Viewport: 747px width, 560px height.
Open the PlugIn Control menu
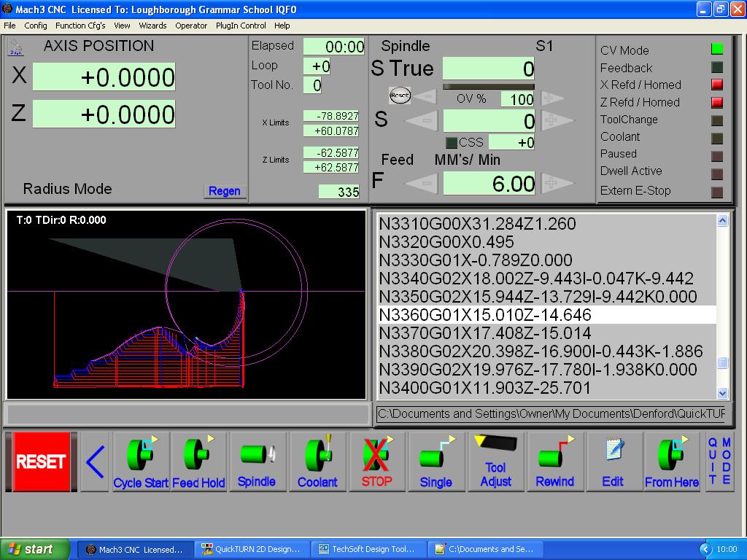(241, 26)
